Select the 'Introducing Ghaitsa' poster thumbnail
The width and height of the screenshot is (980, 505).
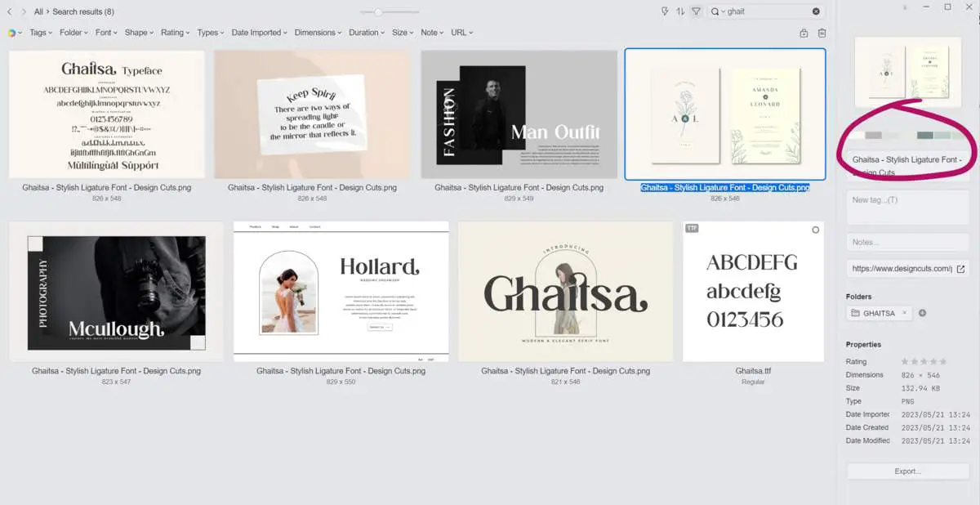[566, 291]
